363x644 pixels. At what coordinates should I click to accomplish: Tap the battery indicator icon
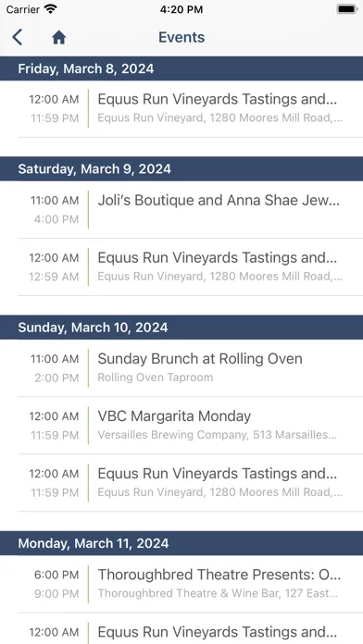pyautogui.click(x=346, y=9)
